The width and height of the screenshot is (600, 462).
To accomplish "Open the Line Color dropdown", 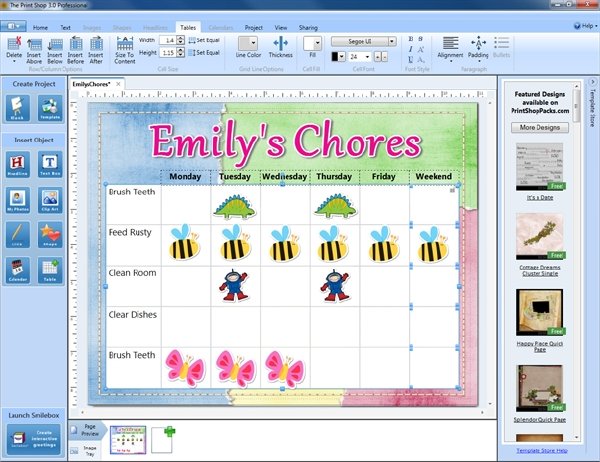I will (253, 43).
